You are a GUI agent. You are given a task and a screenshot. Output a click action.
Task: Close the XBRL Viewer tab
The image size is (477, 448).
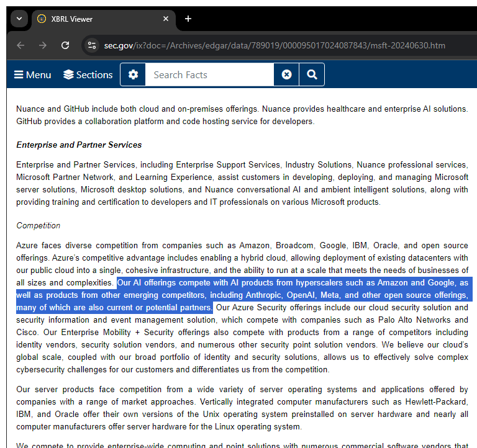[166, 19]
